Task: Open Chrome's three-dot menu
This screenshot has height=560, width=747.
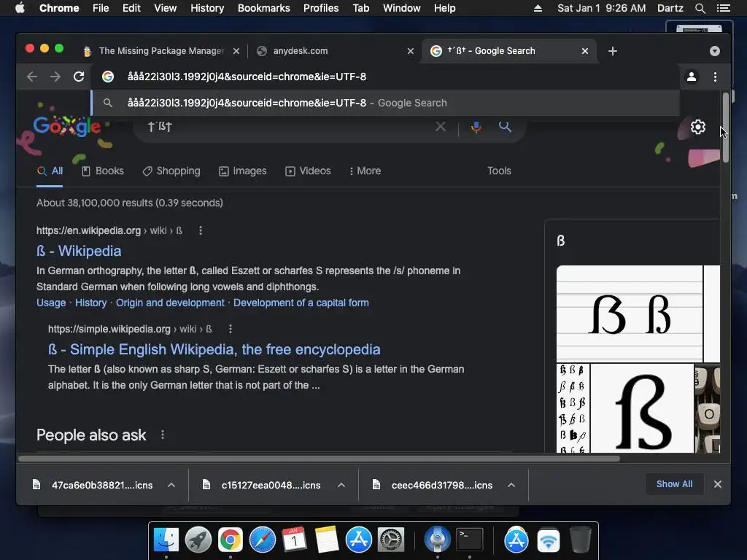Action: click(715, 77)
